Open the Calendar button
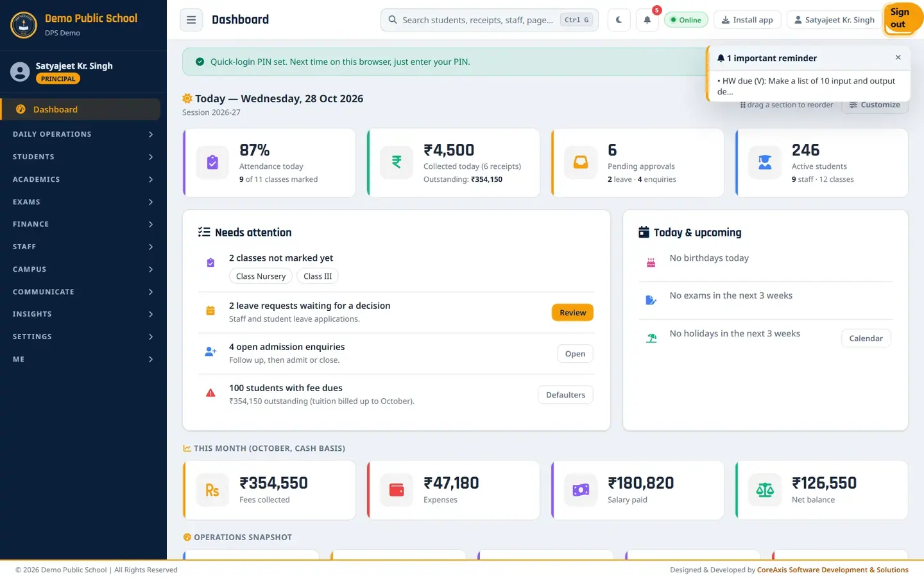Viewport: 924px width, 578px height. tap(866, 338)
